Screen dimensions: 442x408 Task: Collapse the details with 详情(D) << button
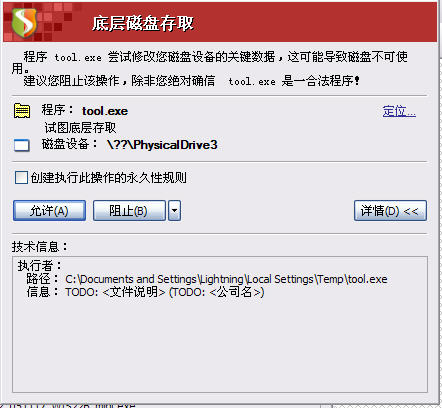[x=390, y=211]
